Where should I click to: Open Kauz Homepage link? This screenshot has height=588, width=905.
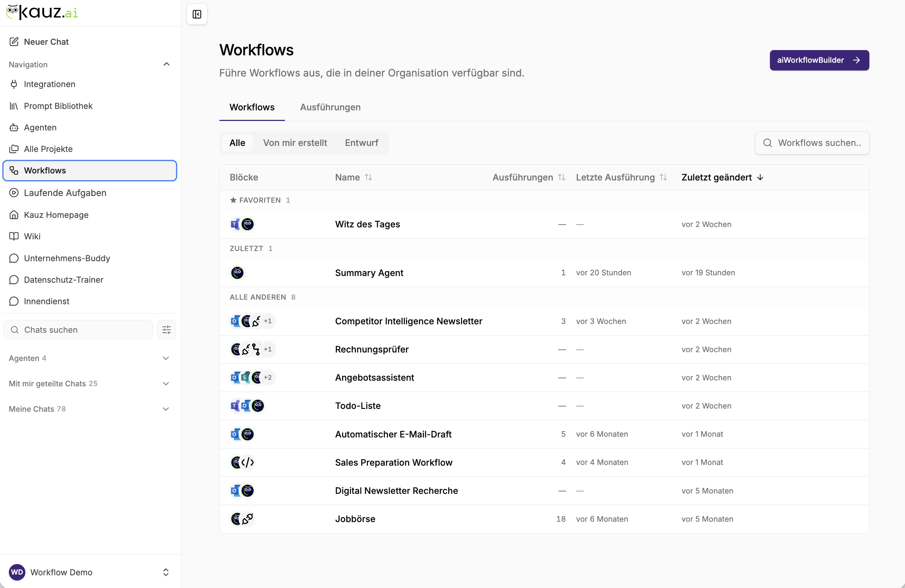tap(89, 215)
